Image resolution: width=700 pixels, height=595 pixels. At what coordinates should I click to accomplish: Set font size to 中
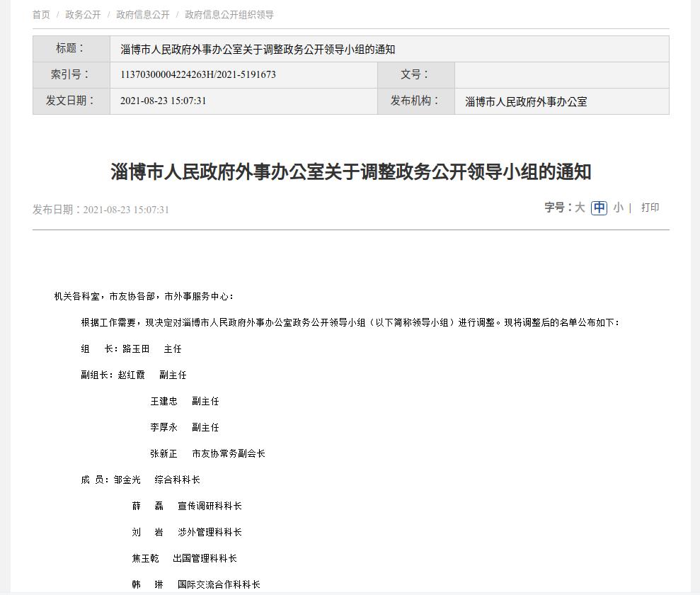(599, 208)
